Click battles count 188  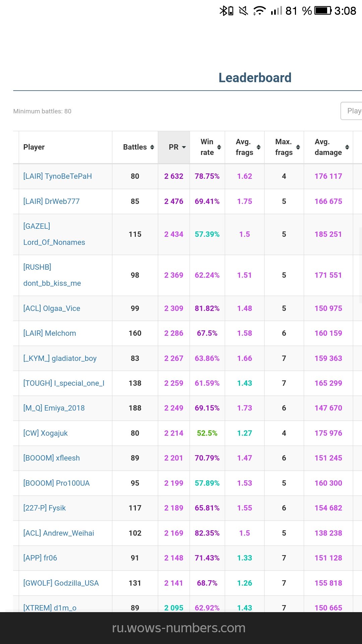coord(135,408)
